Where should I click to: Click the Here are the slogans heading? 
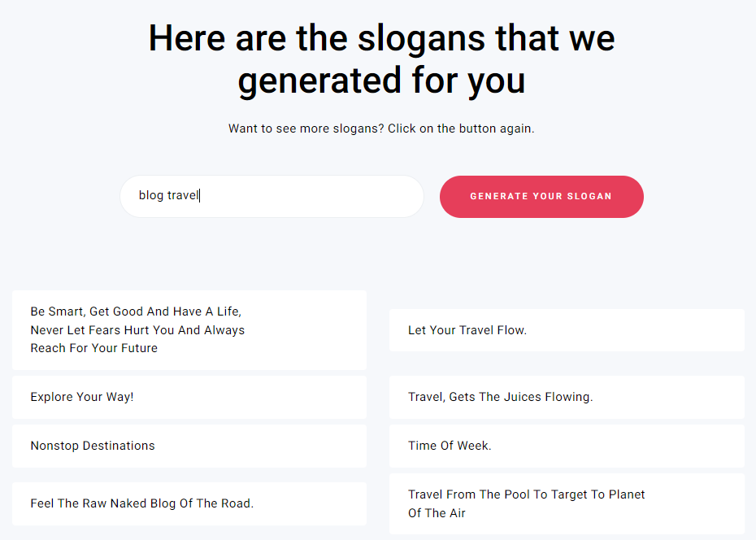click(x=380, y=59)
